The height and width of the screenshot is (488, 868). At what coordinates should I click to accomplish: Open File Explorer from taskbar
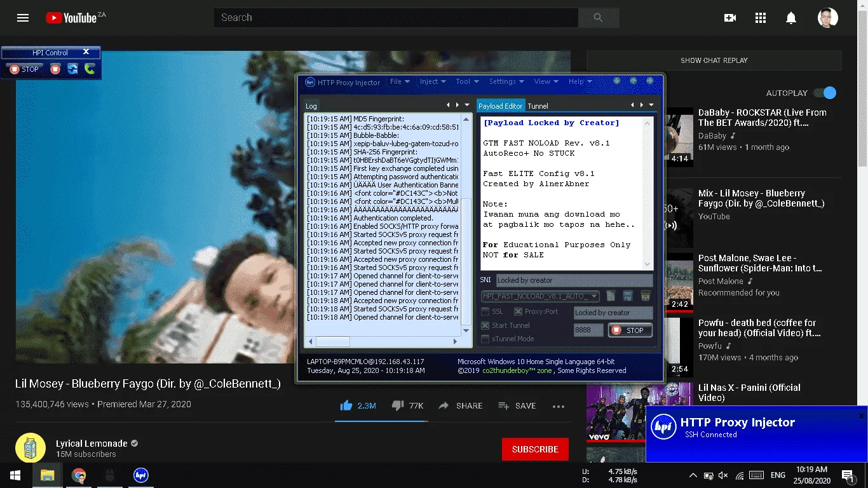(x=47, y=475)
